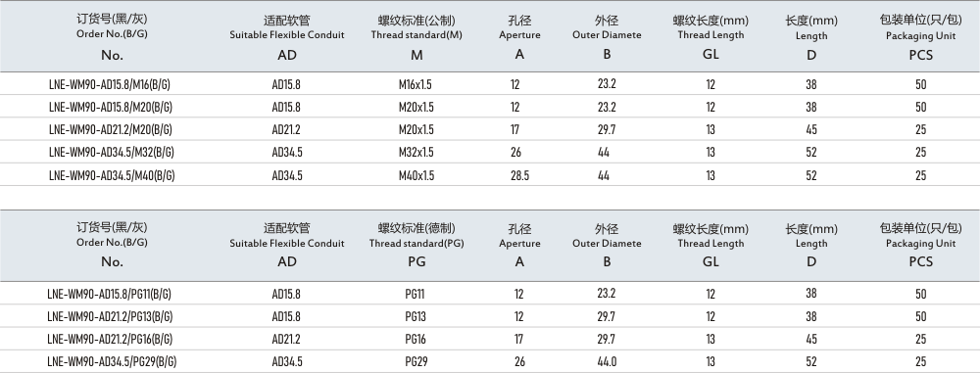Image resolution: width=980 pixels, height=373 pixels.
Task: Select the M32x1.5 thread value
Action: 416,152
